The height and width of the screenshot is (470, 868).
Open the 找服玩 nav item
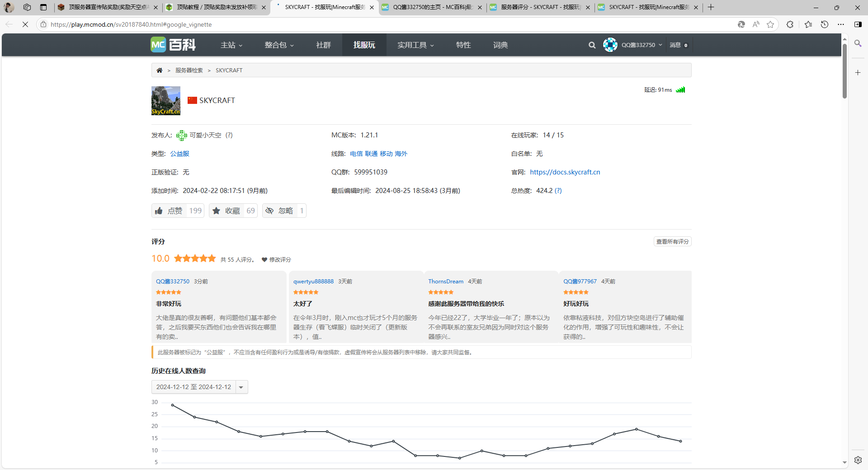tap(364, 45)
